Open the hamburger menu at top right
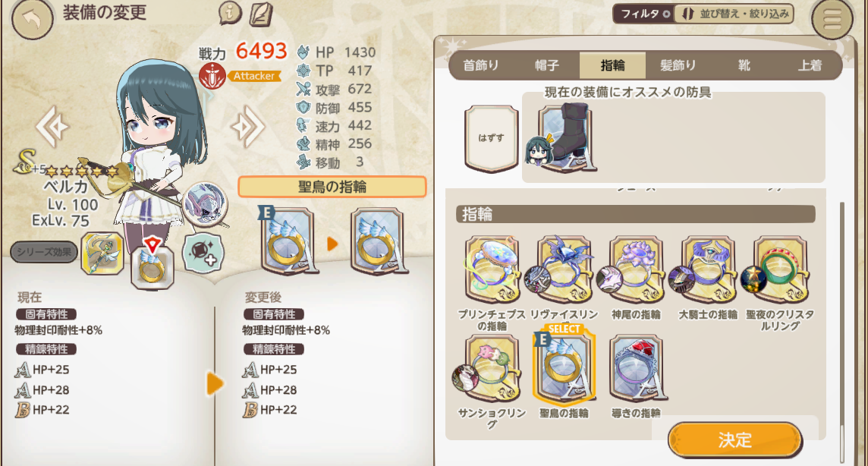Image resolution: width=868 pixels, height=466 pixels. point(832,20)
